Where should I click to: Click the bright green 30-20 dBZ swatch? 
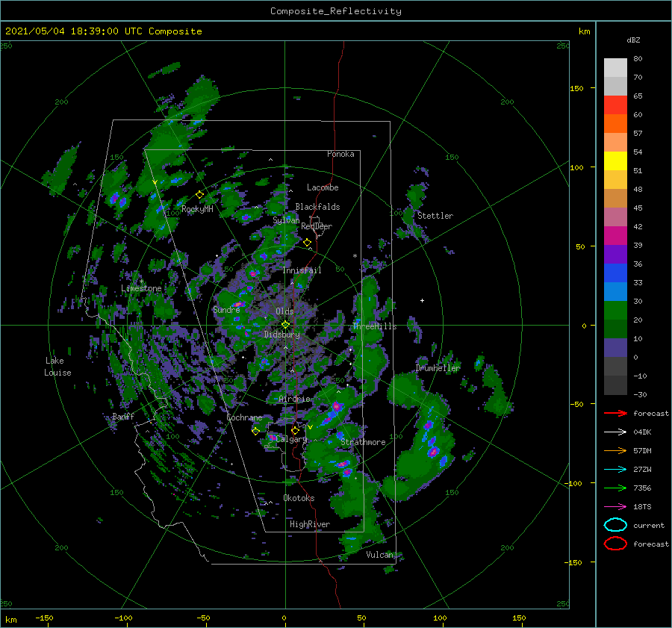tap(615, 311)
